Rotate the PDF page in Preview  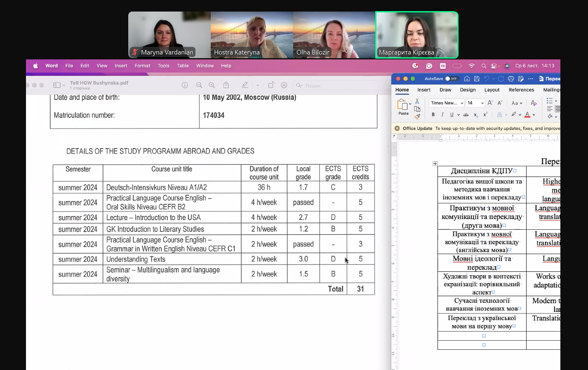pyautogui.click(x=271, y=85)
